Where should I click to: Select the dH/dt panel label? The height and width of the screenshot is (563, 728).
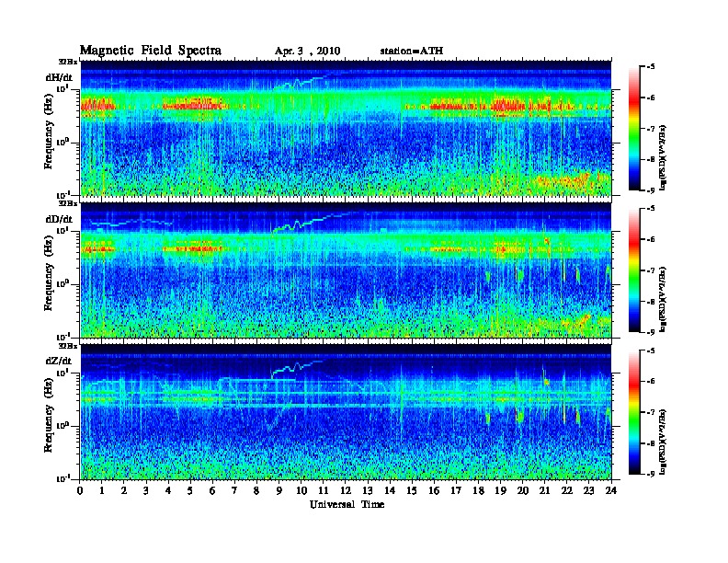pyautogui.click(x=59, y=77)
